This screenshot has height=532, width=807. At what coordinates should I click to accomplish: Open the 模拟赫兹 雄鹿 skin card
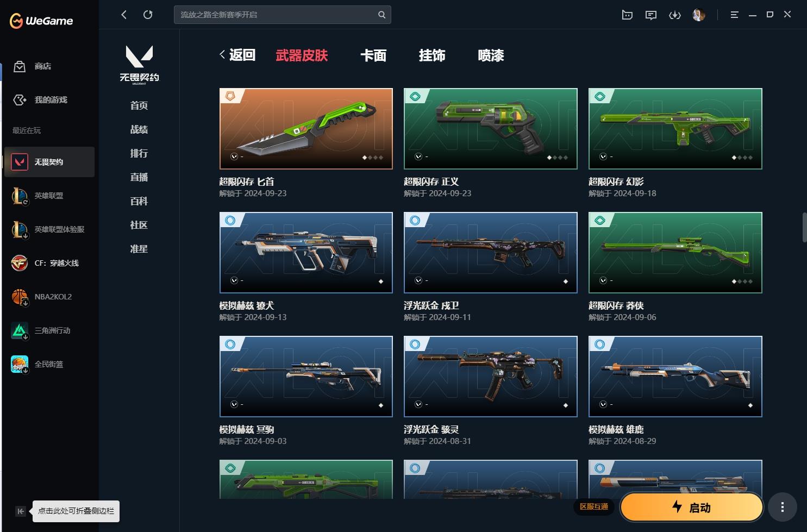675,377
